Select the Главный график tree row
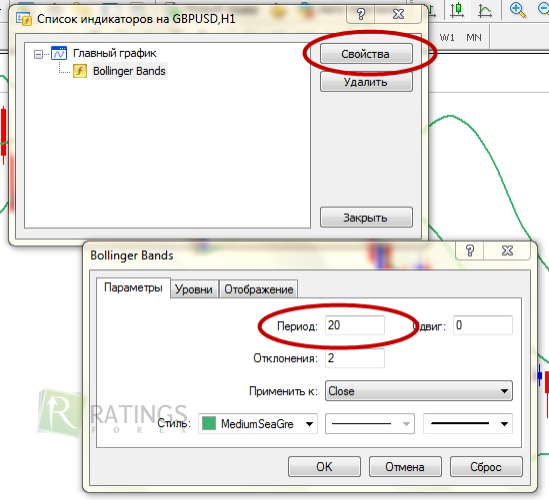Screen dimensions: 549x500 [114, 53]
